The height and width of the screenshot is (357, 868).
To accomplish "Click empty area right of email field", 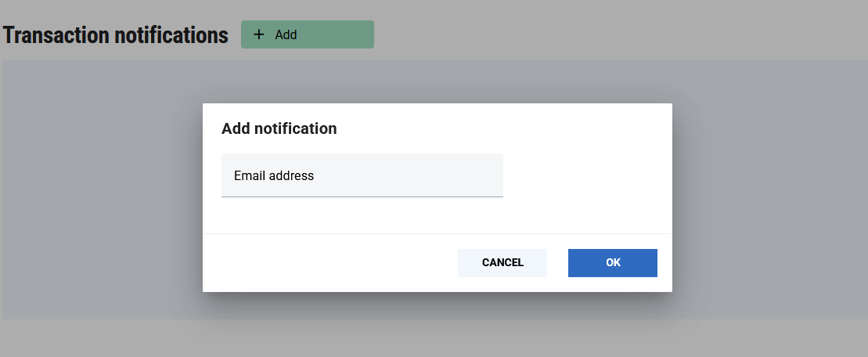I will pyautogui.click(x=587, y=175).
